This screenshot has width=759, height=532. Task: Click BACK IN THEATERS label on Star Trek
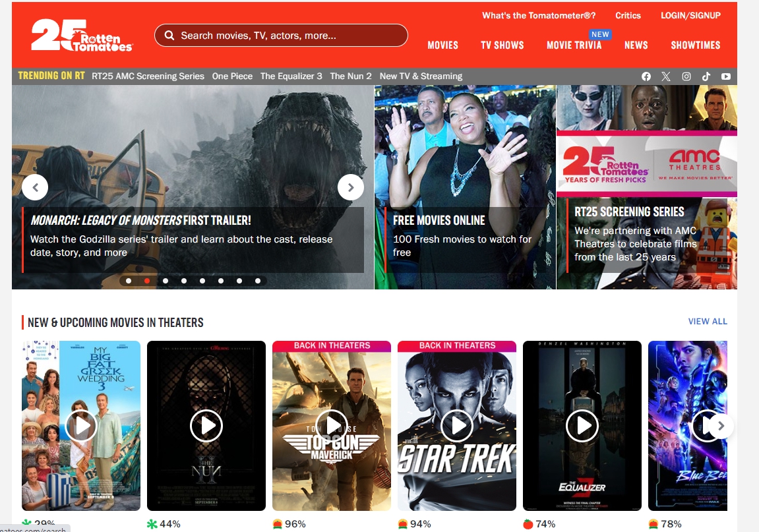pos(457,345)
